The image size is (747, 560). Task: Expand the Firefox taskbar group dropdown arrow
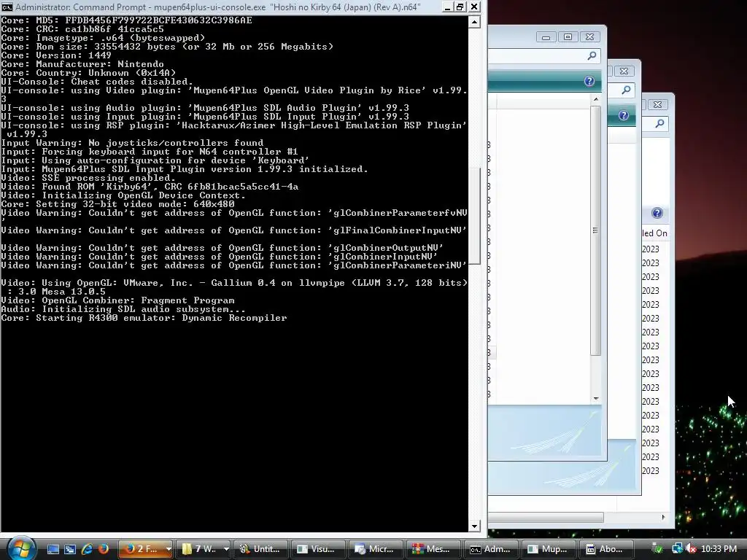tap(169, 549)
